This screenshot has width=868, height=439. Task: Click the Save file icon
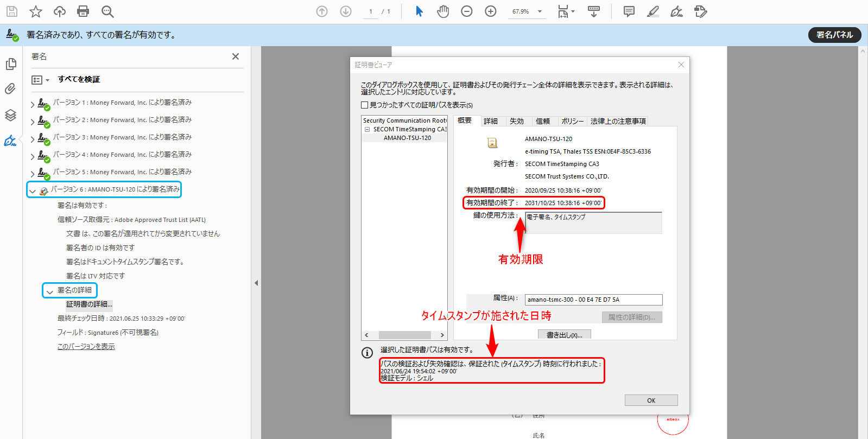point(11,11)
